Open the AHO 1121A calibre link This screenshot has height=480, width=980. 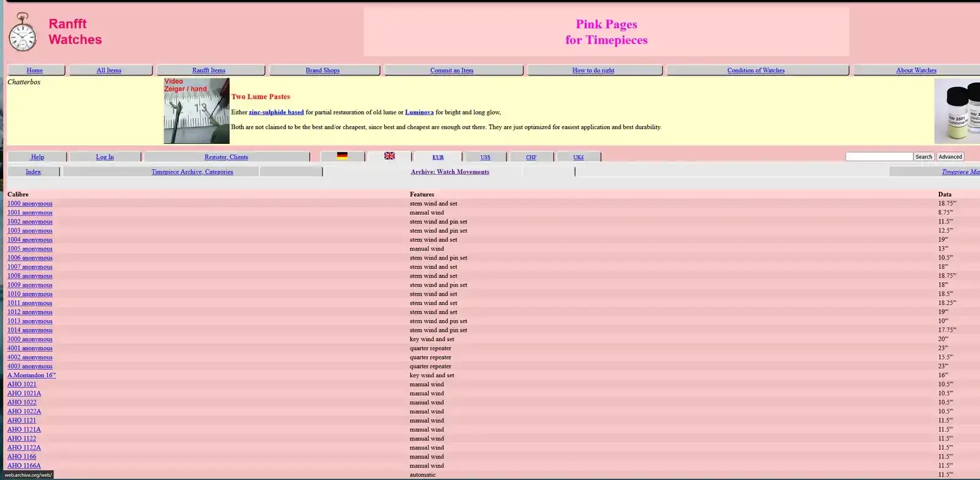coord(24,430)
